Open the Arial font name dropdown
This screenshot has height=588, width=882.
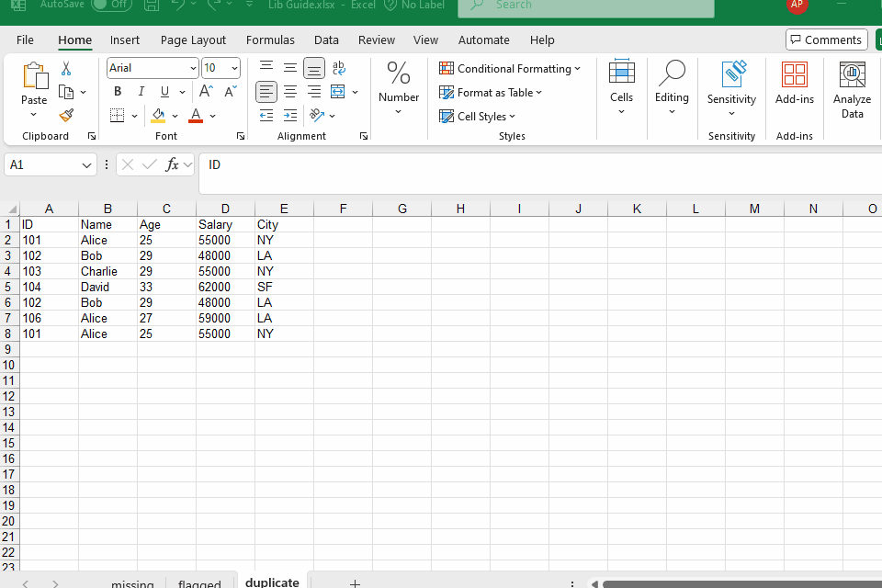(193, 68)
